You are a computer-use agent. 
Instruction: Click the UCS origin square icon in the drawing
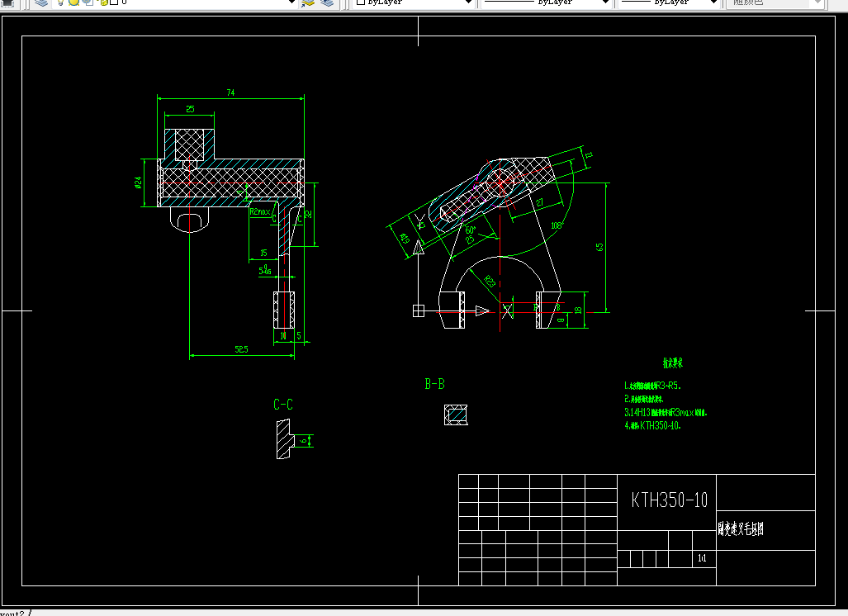tap(419, 310)
